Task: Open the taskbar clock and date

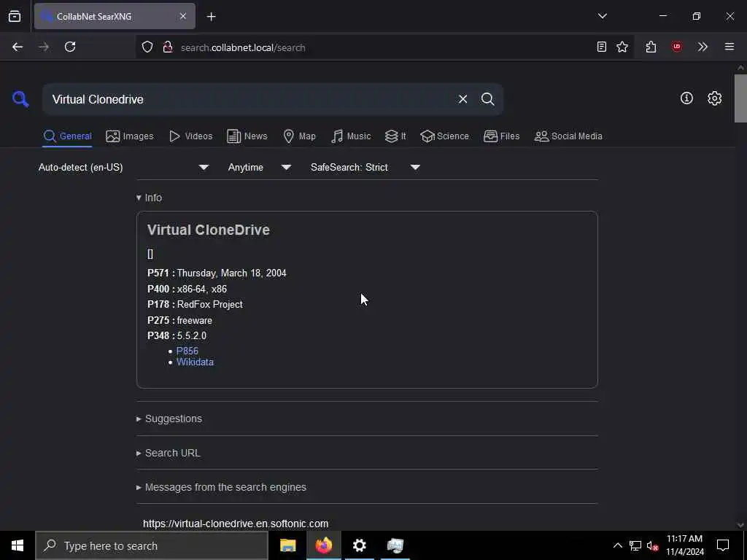Action: [x=684, y=545]
